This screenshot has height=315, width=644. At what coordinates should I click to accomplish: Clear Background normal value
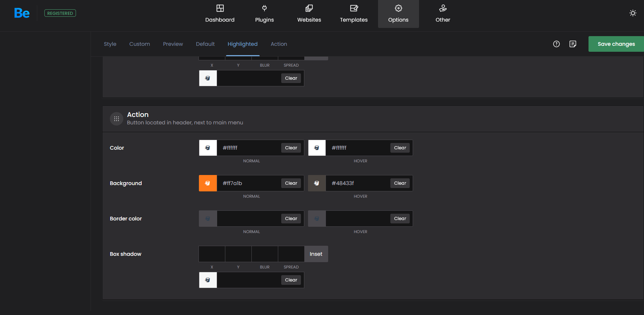(x=291, y=183)
